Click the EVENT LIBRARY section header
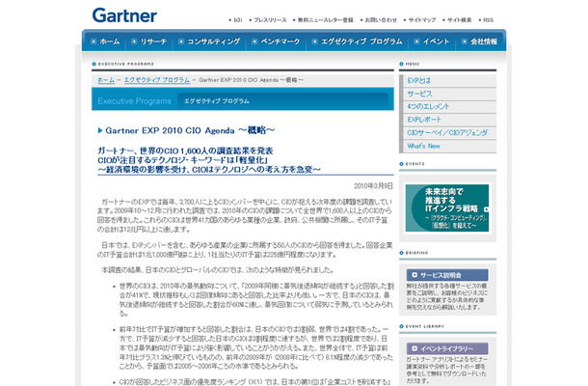 [x=424, y=326]
